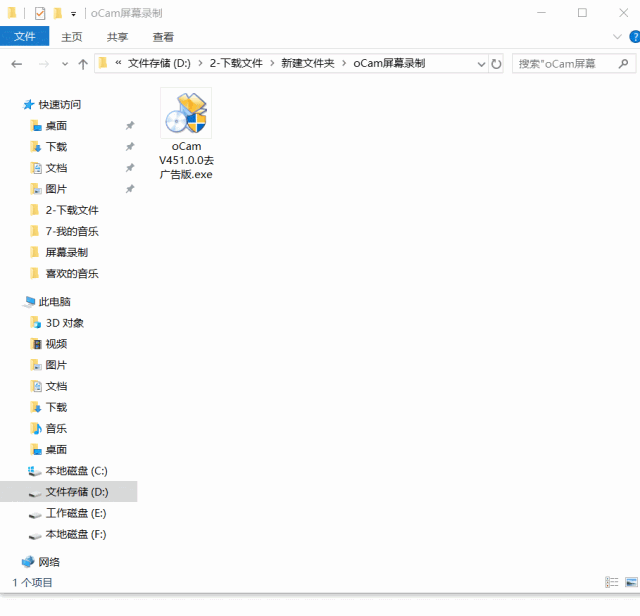The image size is (640, 616).
Task: Click the pin icon beside quick access 桌面
Action: point(130,126)
